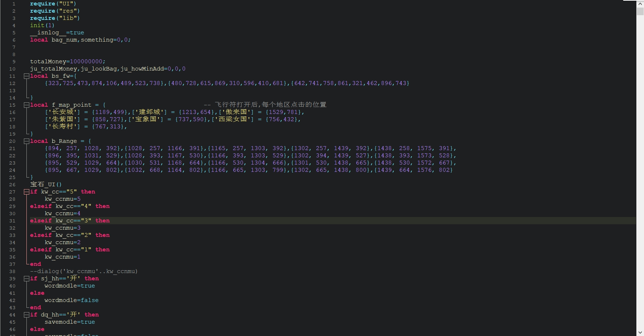Click kw_ccnmu=4 assignment

click(x=63, y=213)
